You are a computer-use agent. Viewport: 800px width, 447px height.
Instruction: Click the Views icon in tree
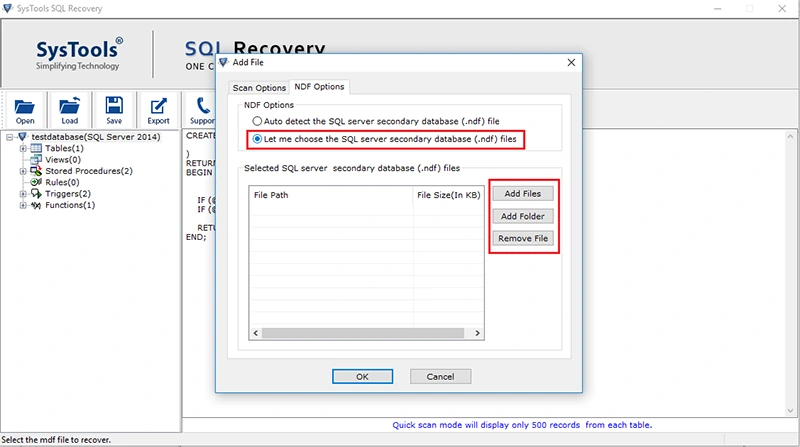coord(36,160)
